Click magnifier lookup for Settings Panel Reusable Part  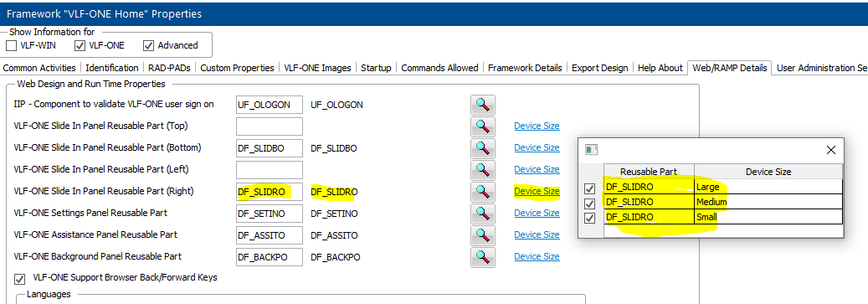click(483, 214)
